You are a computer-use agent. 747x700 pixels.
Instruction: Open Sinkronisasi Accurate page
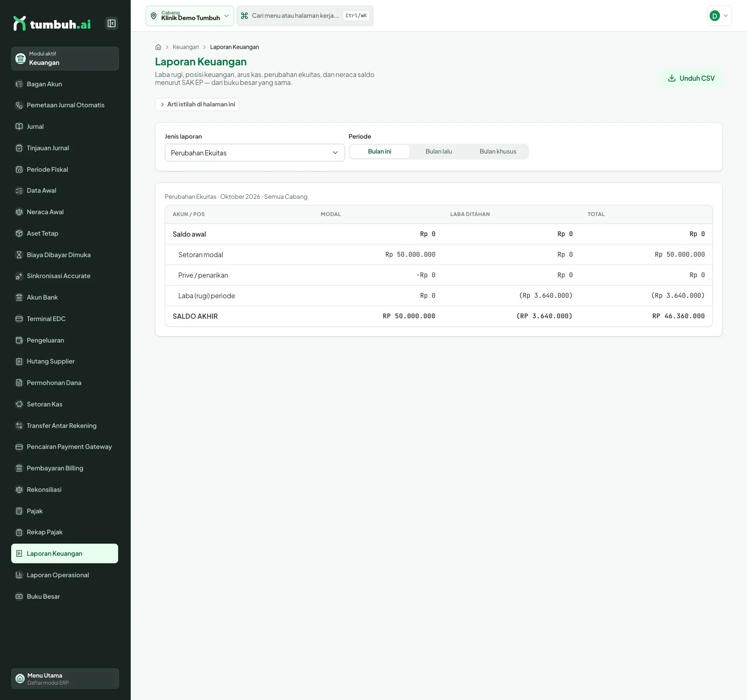click(x=65, y=276)
